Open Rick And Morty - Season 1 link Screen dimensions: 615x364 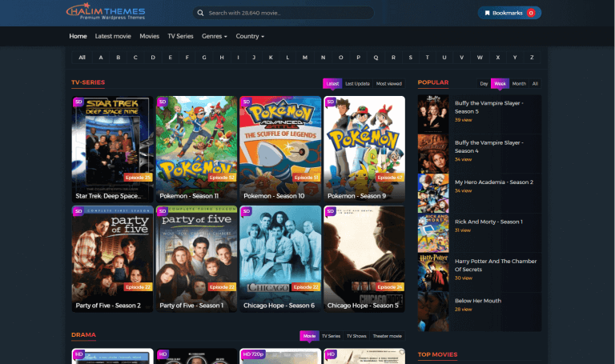coord(488,222)
